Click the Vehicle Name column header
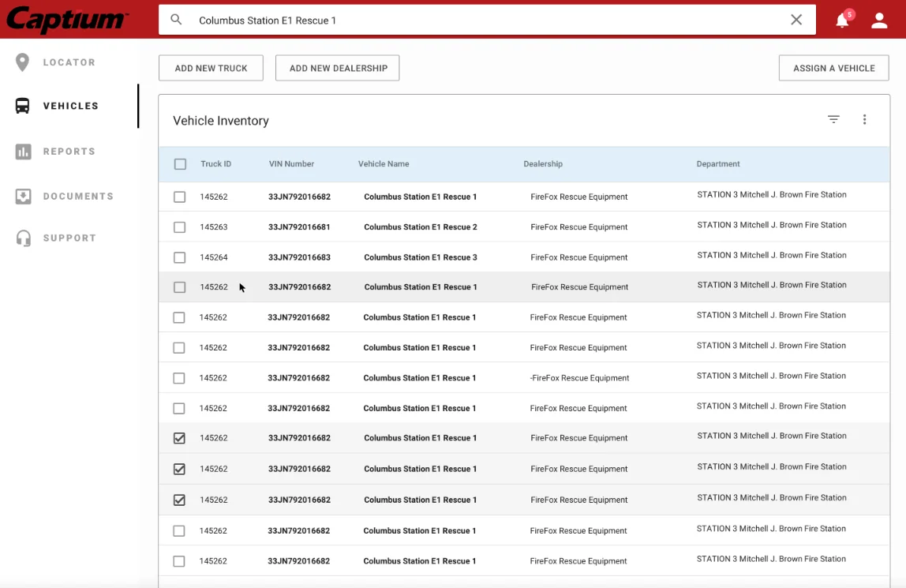Screen dimensions: 906x588 [x=383, y=164]
